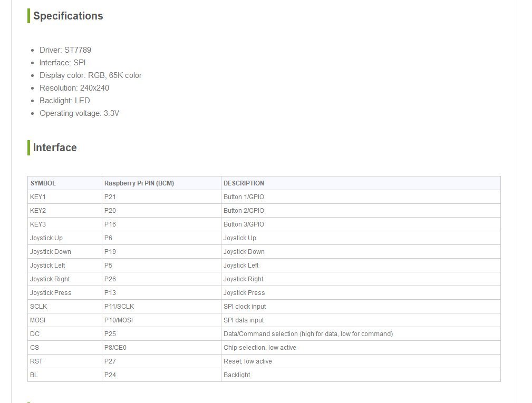Screen dimensions: 532x403
Task: Click the Interface section heading
Action: [x=55, y=148]
